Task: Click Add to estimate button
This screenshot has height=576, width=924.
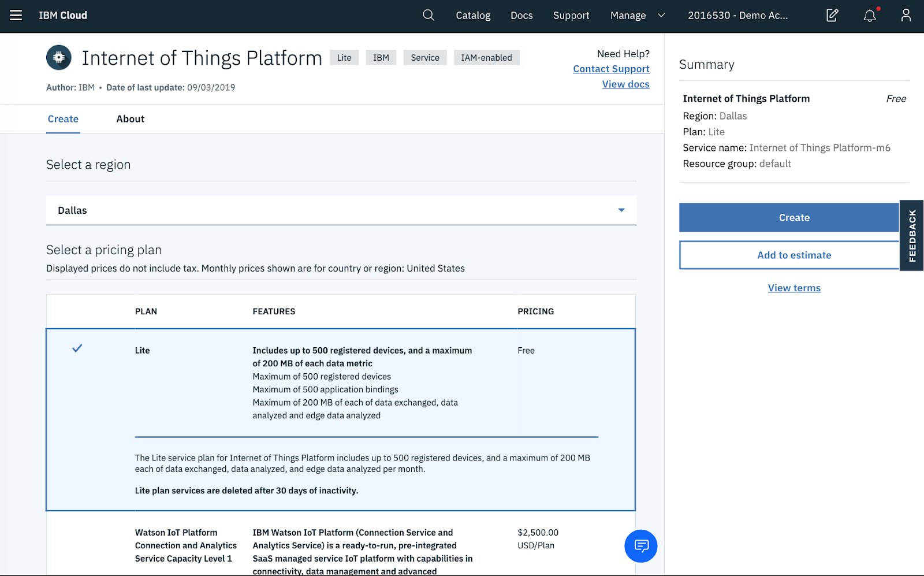Action: (789, 255)
